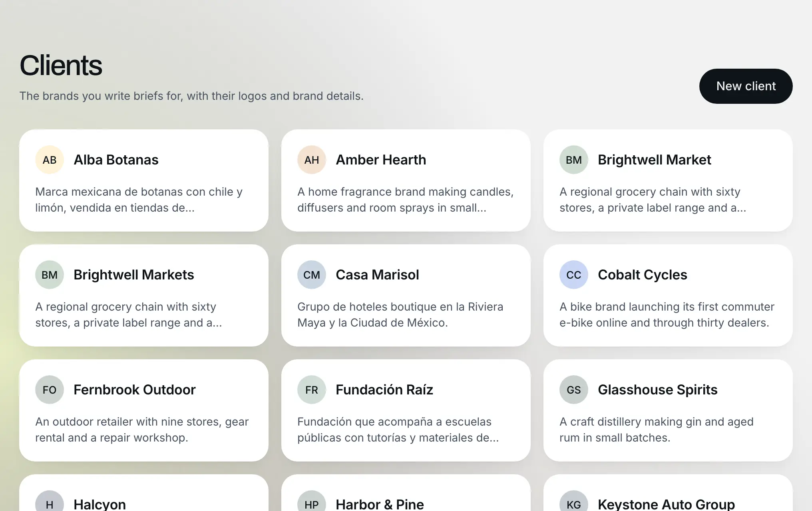This screenshot has width=812, height=511.
Task: Click the CC avatar for Cobalt Cycles
Action: (574, 275)
